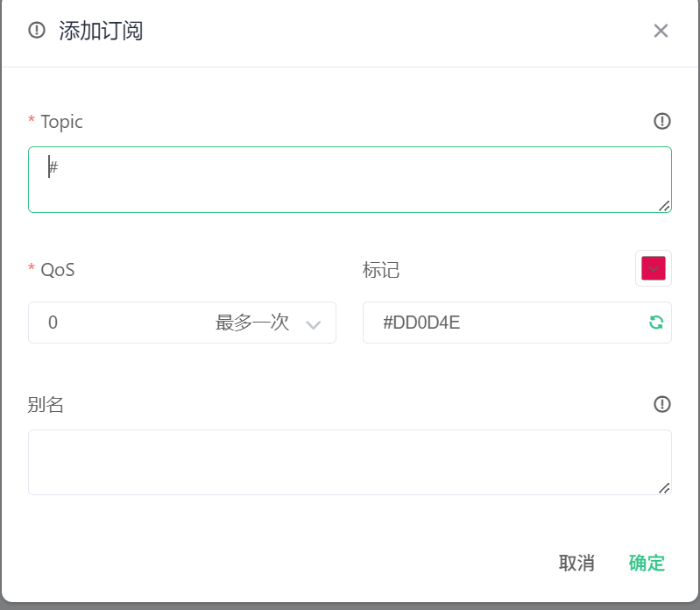This screenshot has height=610, width=700.
Task: Click the 别名 text area resize handle
Action: click(x=664, y=488)
